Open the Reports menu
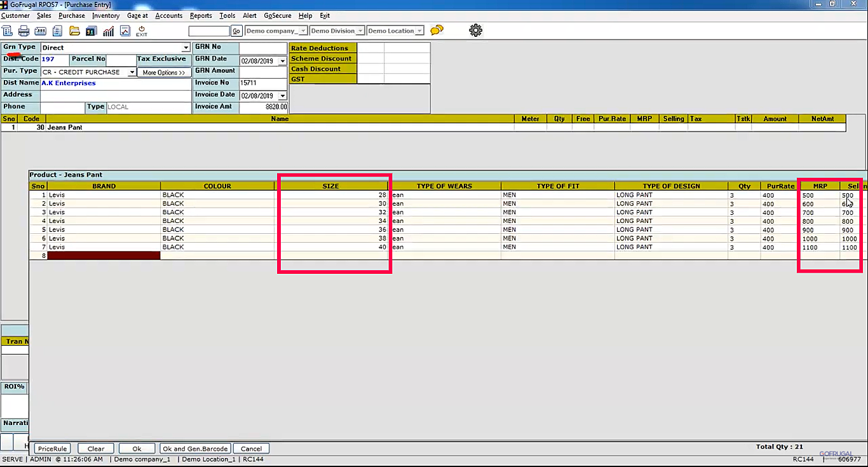 201,15
